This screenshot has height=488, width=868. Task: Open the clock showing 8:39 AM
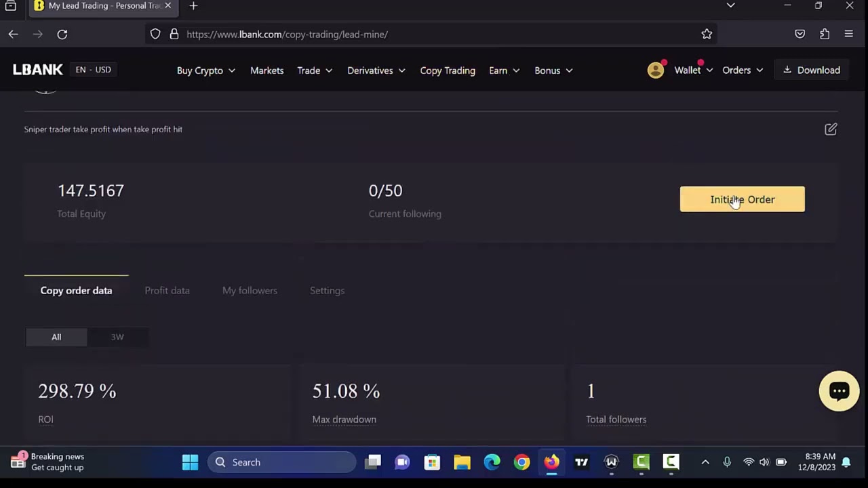click(816, 462)
